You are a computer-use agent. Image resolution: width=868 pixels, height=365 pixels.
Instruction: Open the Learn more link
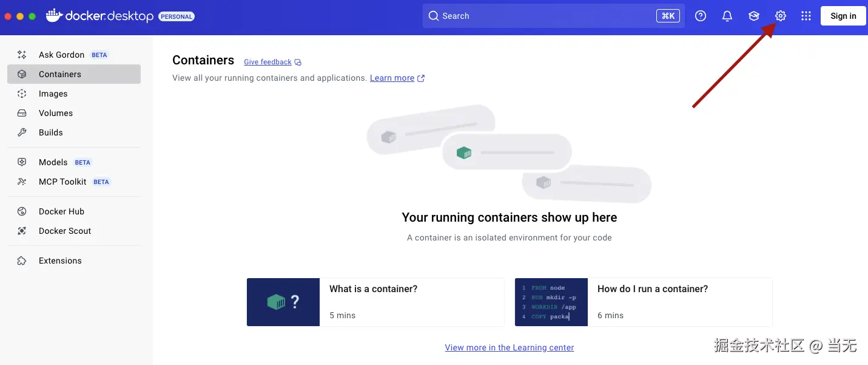tap(392, 78)
